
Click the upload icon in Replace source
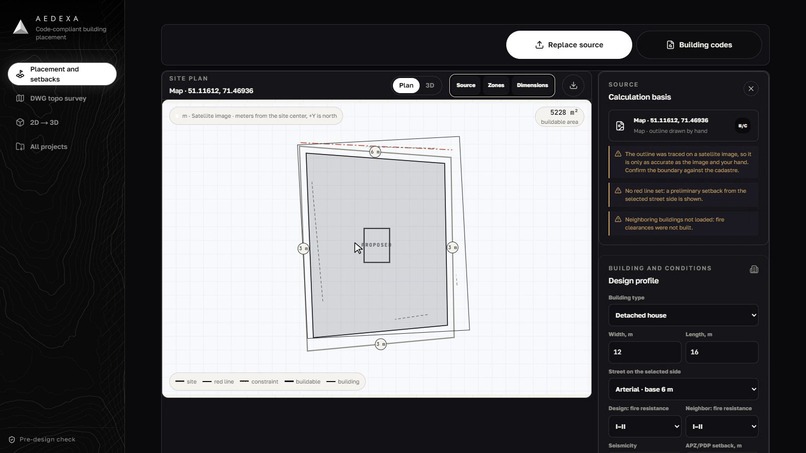point(539,45)
